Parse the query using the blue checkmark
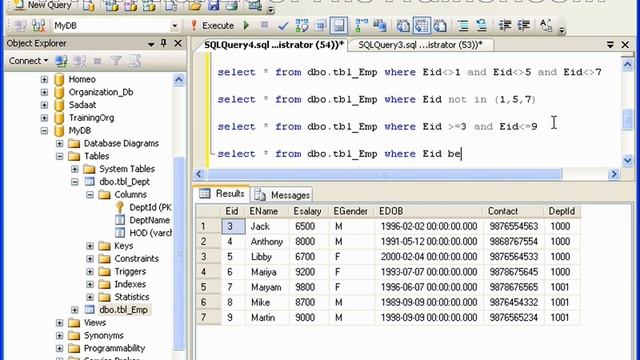Screen dimensions: 640x360 [283, 26]
